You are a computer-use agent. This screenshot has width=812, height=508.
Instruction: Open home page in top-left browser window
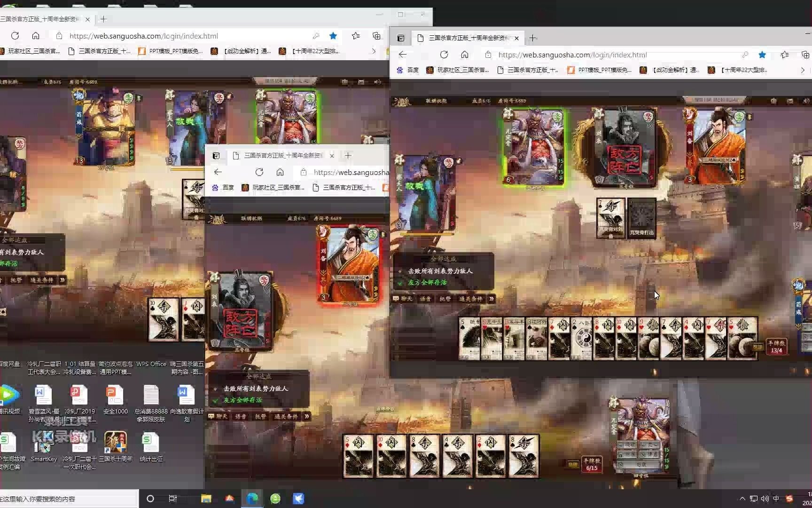(36, 36)
